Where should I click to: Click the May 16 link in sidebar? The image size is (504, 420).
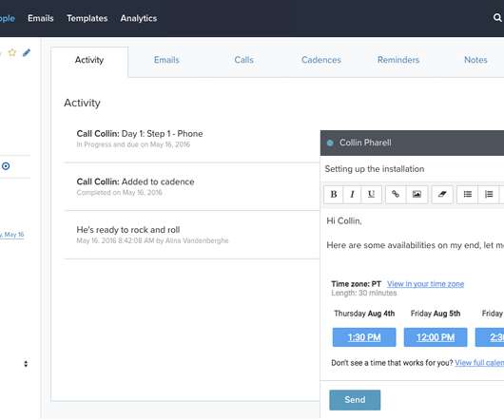tap(12, 235)
